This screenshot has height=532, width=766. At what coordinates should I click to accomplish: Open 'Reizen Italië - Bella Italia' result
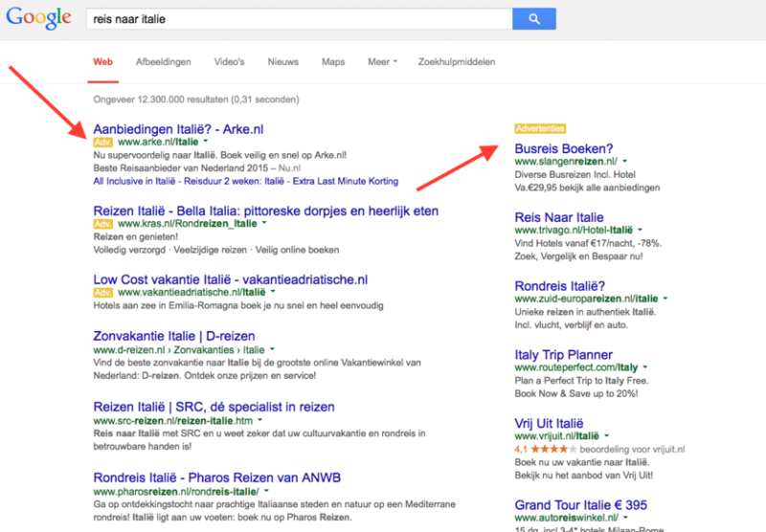pos(266,211)
